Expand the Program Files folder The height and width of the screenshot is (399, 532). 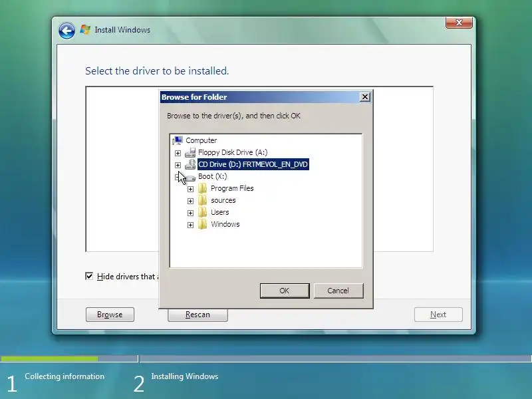pyautogui.click(x=190, y=189)
